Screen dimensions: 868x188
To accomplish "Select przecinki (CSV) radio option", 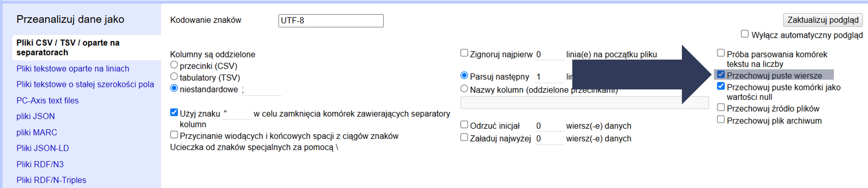I will (174, 65).
